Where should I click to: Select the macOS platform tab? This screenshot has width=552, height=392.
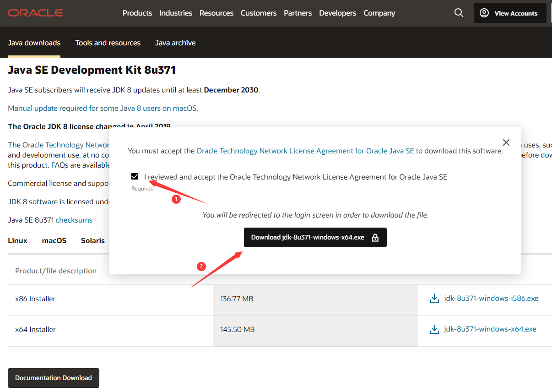54,240
